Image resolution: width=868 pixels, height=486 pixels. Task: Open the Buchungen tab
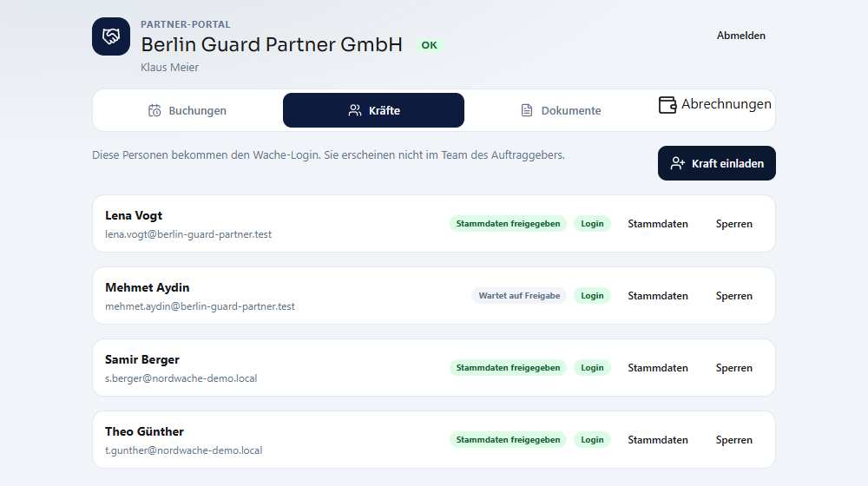click(187, 111)
